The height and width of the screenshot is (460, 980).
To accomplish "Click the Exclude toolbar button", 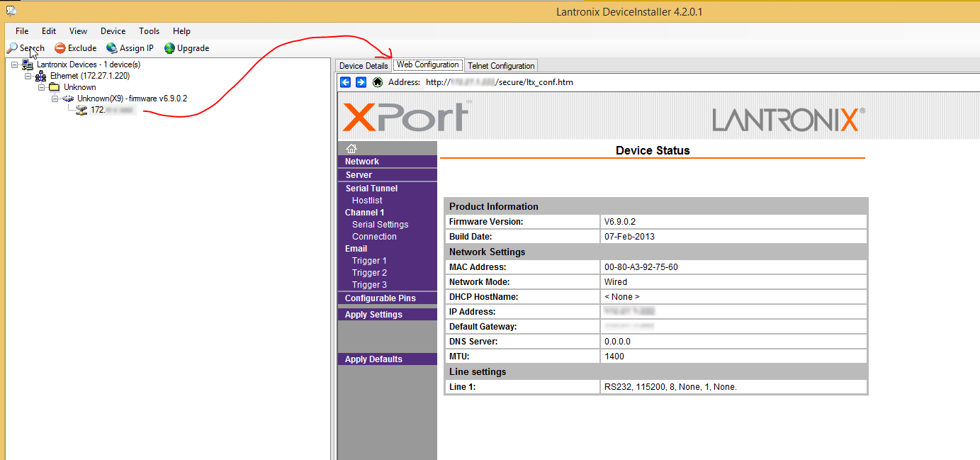I will 76,48.
